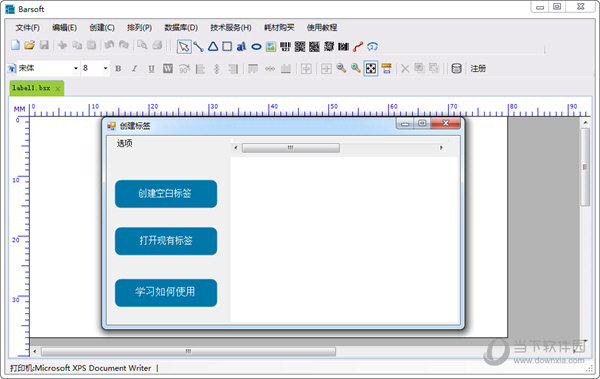
Task: Click the align-right toolbar icon
Action: pyautogui.click(x=233, y=69)
